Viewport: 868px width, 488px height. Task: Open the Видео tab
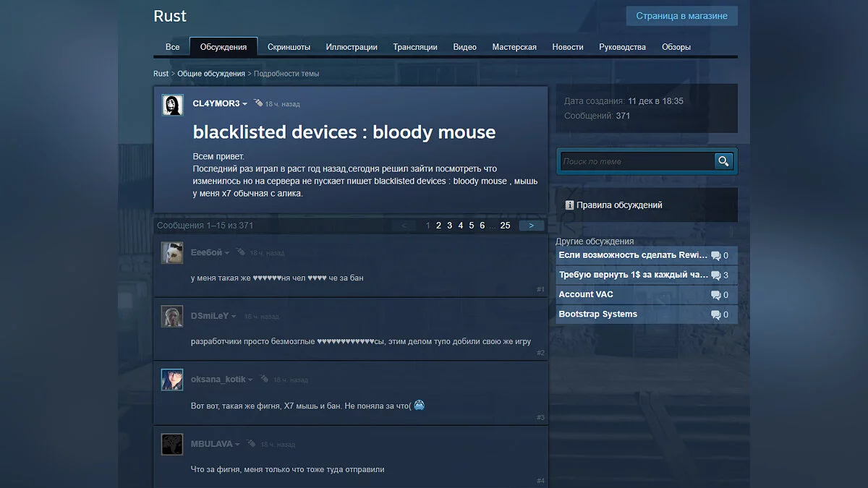[x=465, y=47]
